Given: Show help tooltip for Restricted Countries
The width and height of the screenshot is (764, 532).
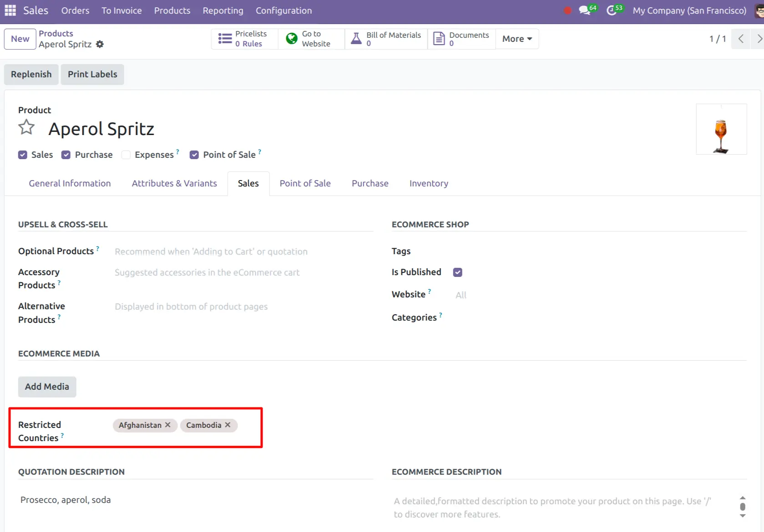Looking at the screenshot, I should pos(62,435).
